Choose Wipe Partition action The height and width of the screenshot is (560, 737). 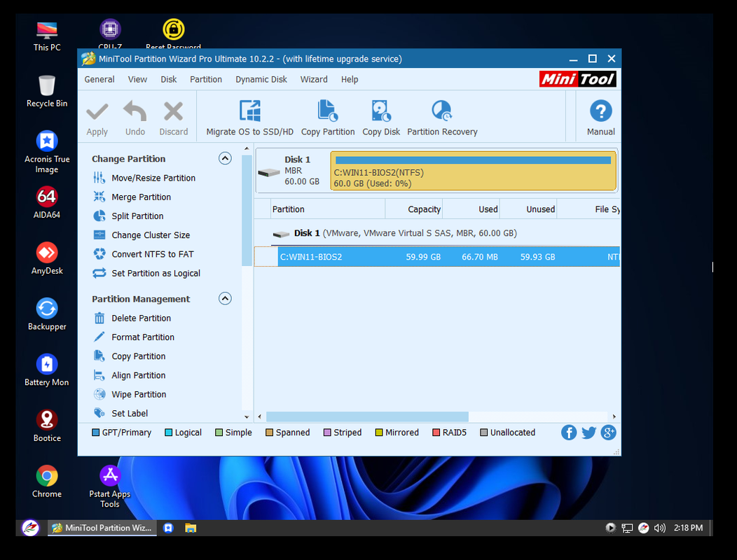[130, 395]
